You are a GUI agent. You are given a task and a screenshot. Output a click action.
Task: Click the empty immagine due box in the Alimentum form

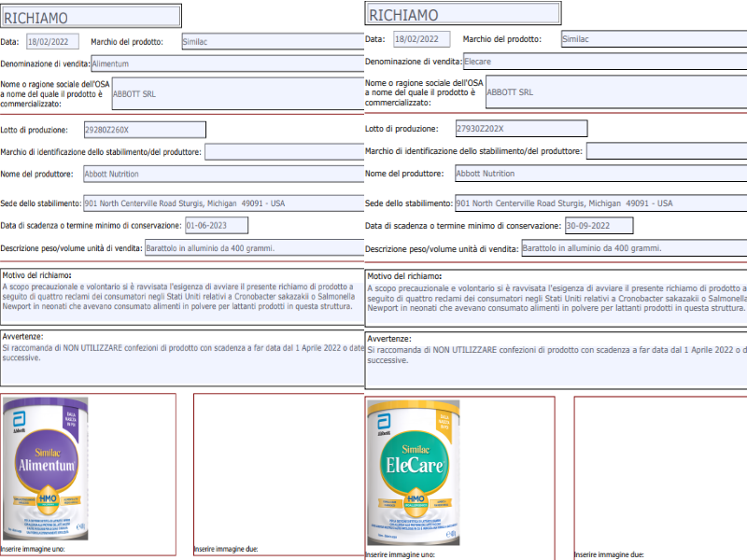click(x=279, y=474)
